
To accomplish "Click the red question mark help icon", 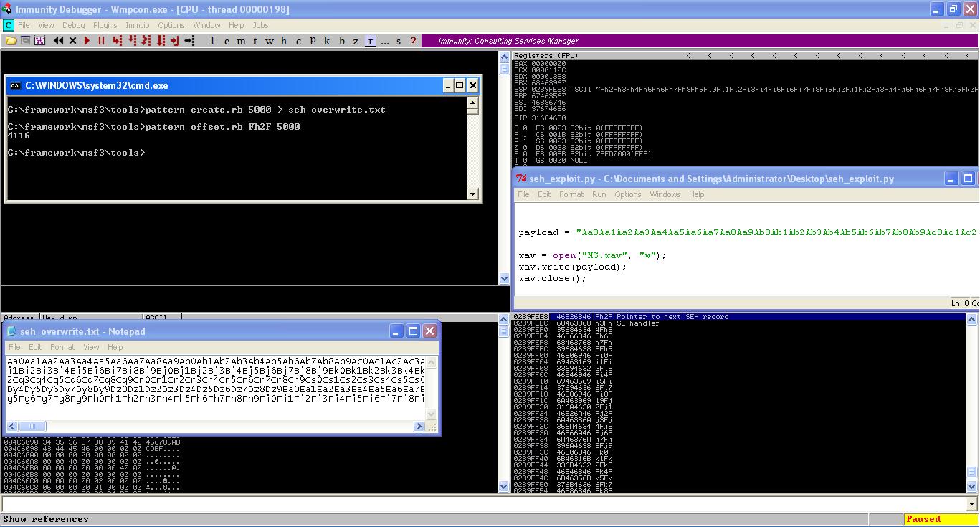I will [414, 41].
